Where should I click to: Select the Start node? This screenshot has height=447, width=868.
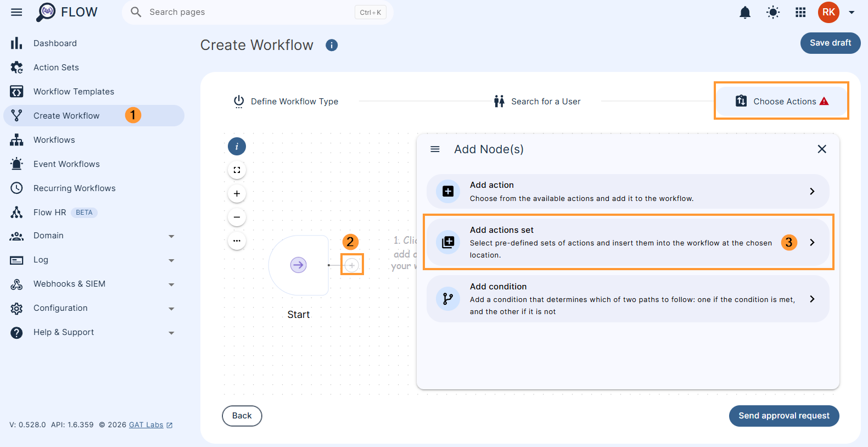298,265
